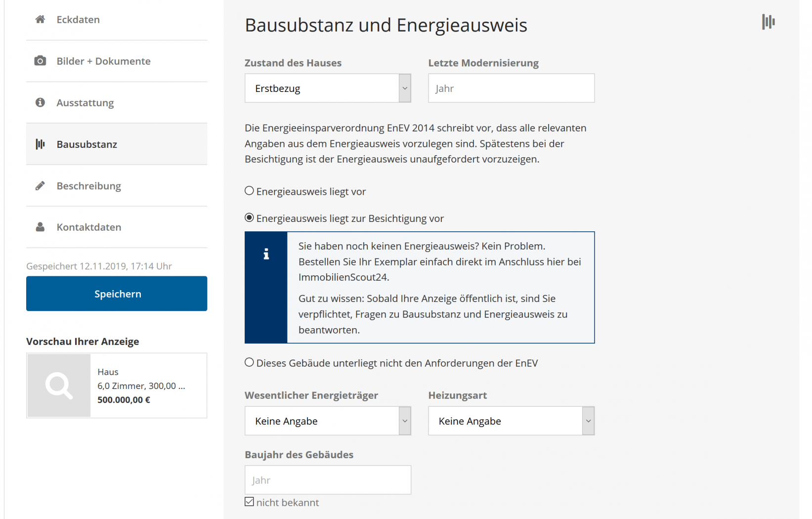Click the info circle icon beside Ausstattung
This screenshot has height=519, width=812.
coord(41,102)
